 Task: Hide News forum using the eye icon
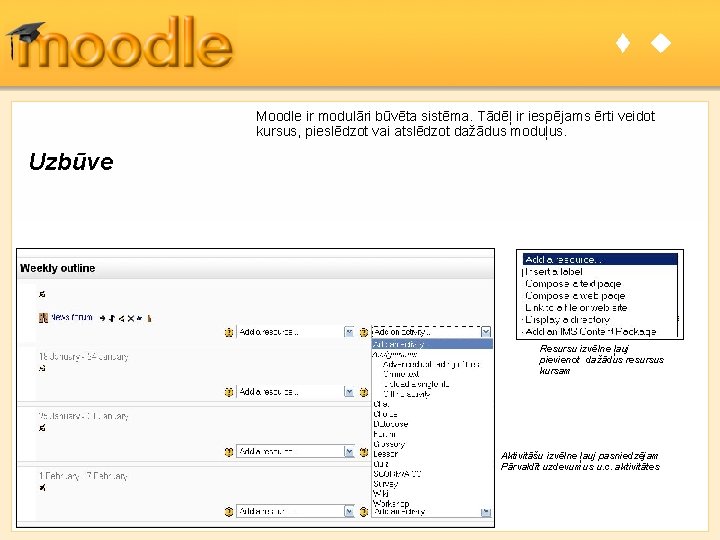139,318
